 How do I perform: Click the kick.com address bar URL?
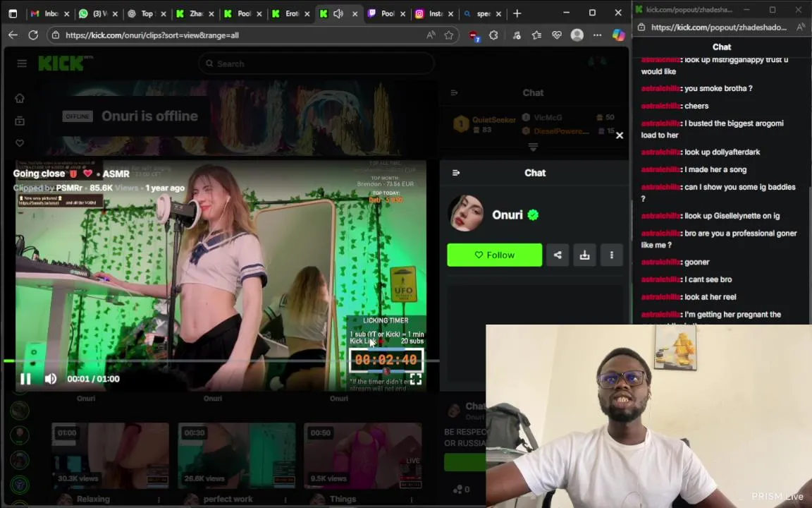(152, 35)
